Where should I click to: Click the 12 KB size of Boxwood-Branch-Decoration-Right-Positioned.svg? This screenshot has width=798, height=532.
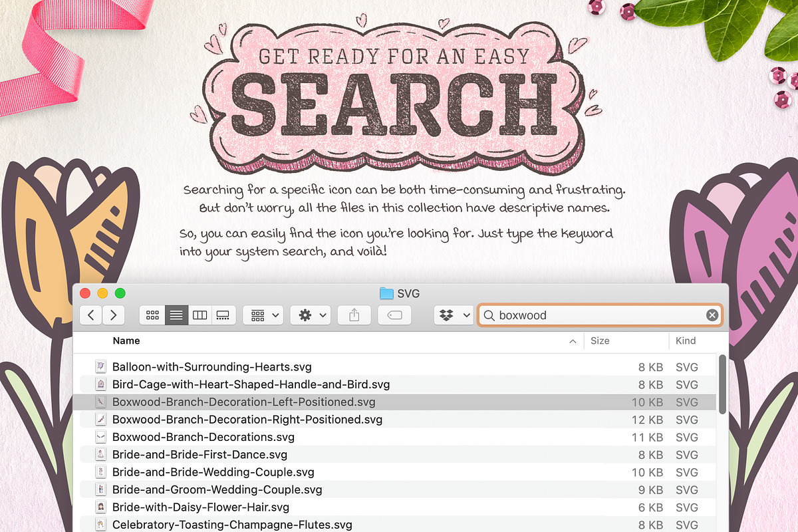[647, 420]
